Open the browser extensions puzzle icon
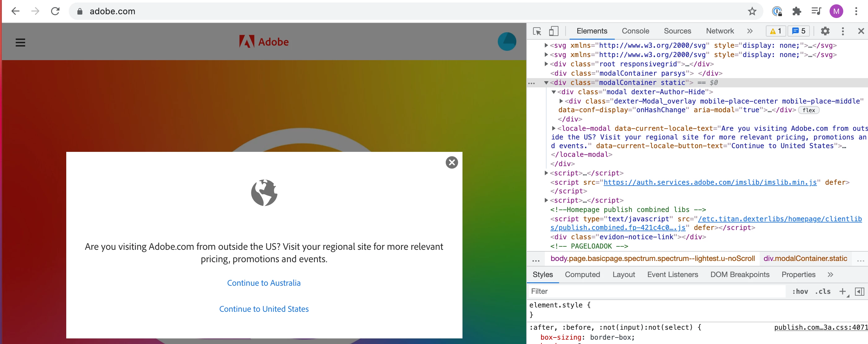 (796, 11)
